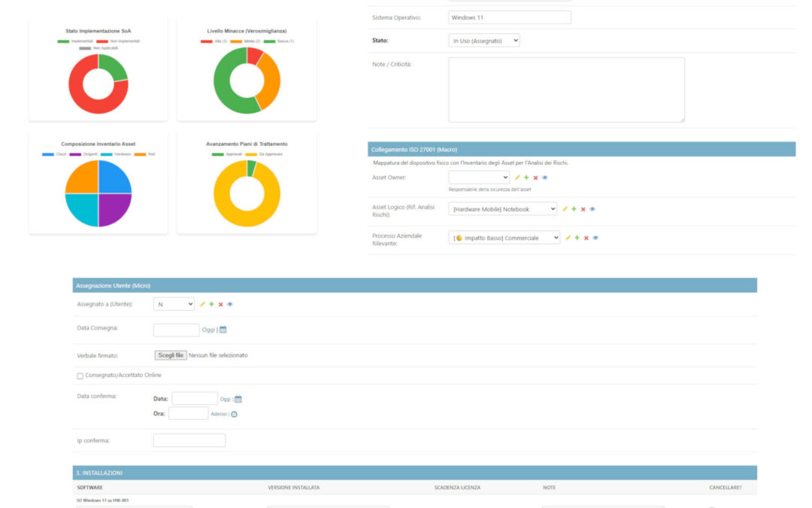
Task: Click the red delete icon beside Asset Logico
Action: pyautogui.click(x=583, y=209)
